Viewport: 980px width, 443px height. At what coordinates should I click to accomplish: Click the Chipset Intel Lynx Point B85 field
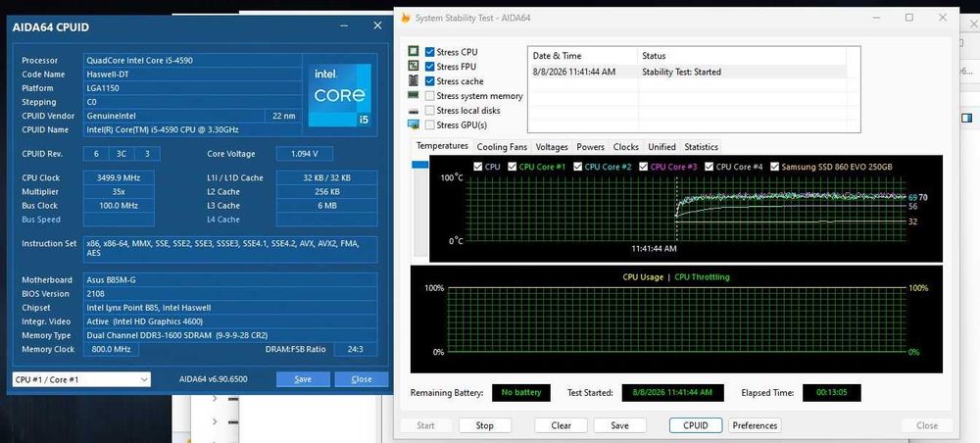pos(230,308)
